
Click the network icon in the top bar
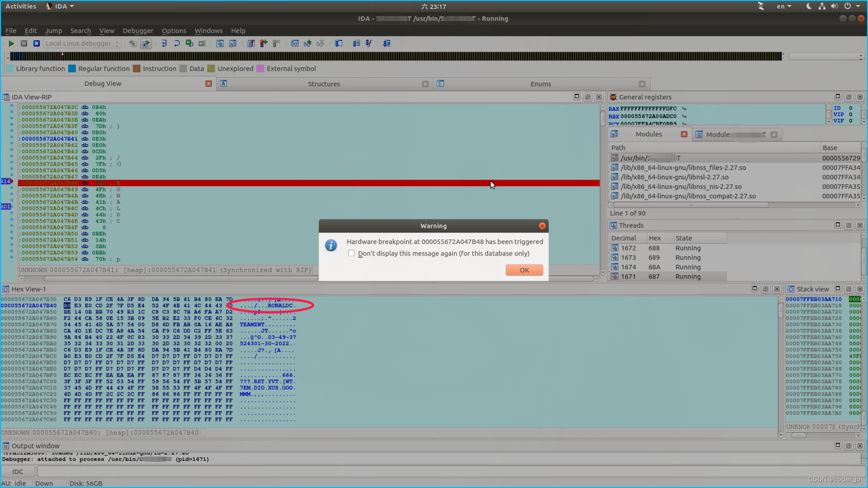[822, 7]
